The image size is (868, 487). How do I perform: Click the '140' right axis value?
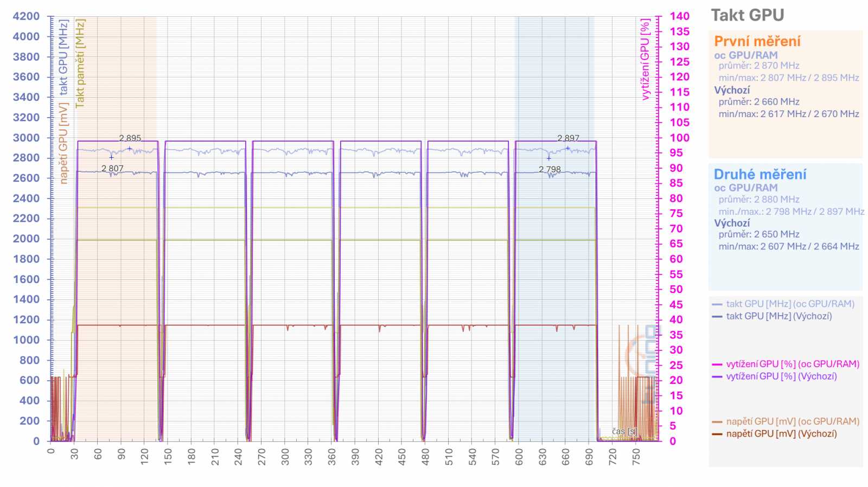tap(679, 16)
